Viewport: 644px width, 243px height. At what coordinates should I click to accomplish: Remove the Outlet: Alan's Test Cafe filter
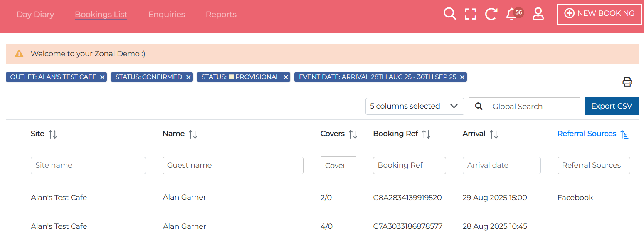[x=102, y=77]
